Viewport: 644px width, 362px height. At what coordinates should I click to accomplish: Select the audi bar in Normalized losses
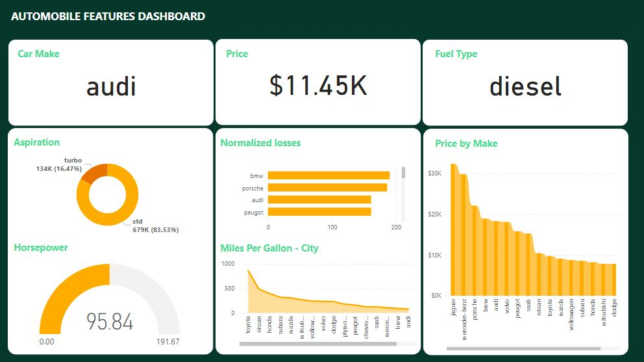click(x=319, y=200)
